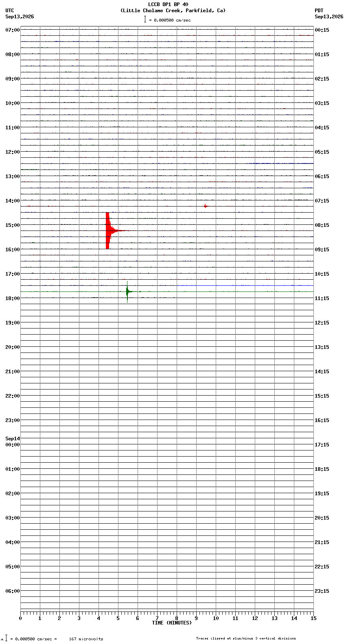Click the 11:15 PDT row label
This screenshot has width=346, height=644.
coord(322,298)
